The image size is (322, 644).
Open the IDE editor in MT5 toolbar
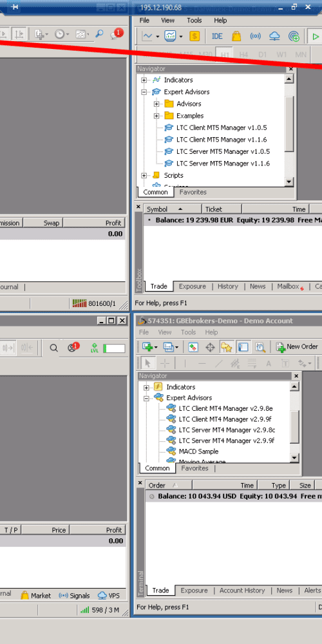point(217,36)
